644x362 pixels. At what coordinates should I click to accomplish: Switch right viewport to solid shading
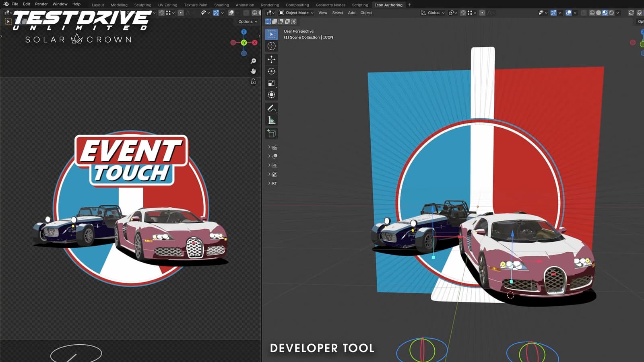click(599, 13)
